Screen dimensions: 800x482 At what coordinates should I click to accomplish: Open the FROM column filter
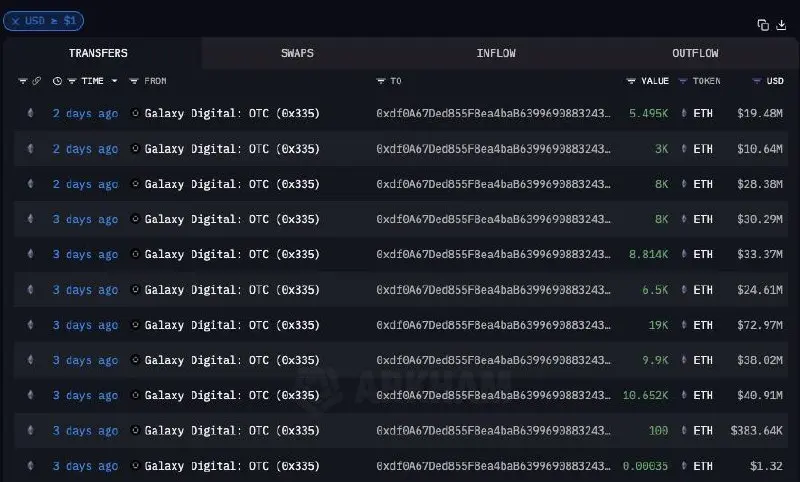click(x=134, y=81)
